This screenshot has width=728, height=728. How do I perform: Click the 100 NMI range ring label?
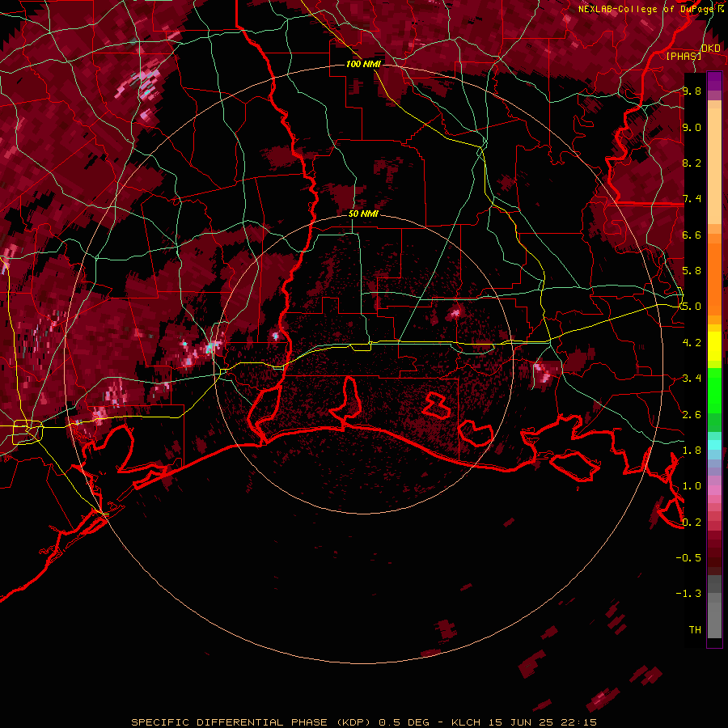[363, 64]
